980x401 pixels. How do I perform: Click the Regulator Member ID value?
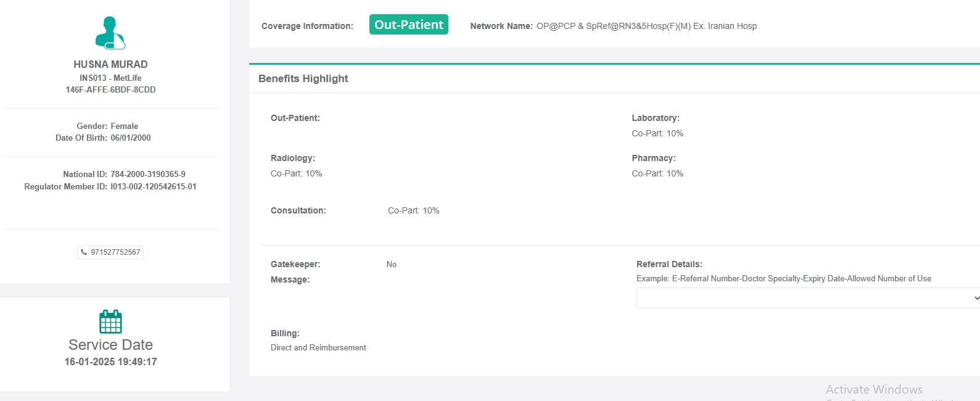click(154, 186)
